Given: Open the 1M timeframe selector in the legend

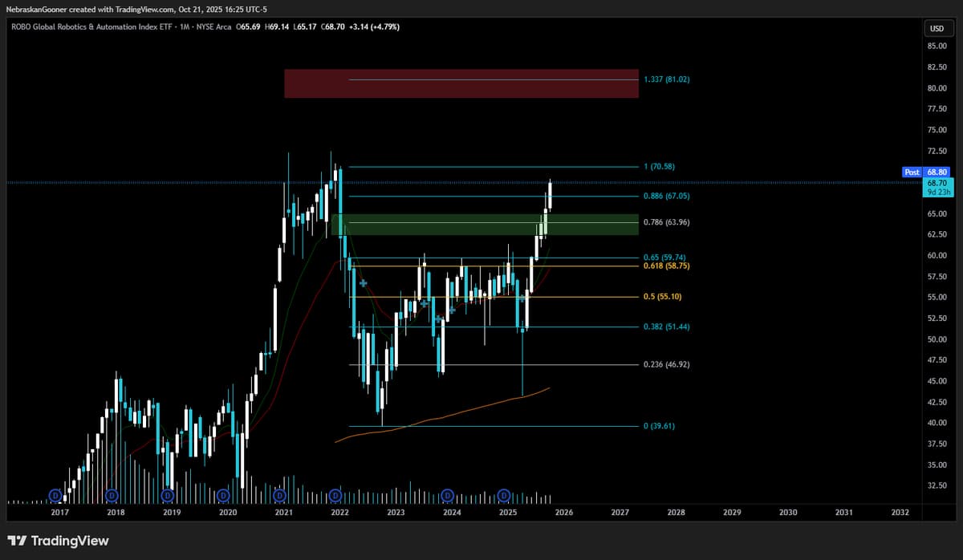Looking at the screenshot, I should tap(187, 26).
